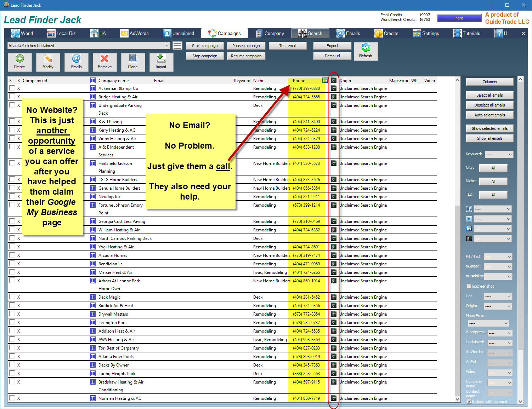Open the Reviews filter dropdown
Viewport: 532px width, 409px height.
[498, 257]
